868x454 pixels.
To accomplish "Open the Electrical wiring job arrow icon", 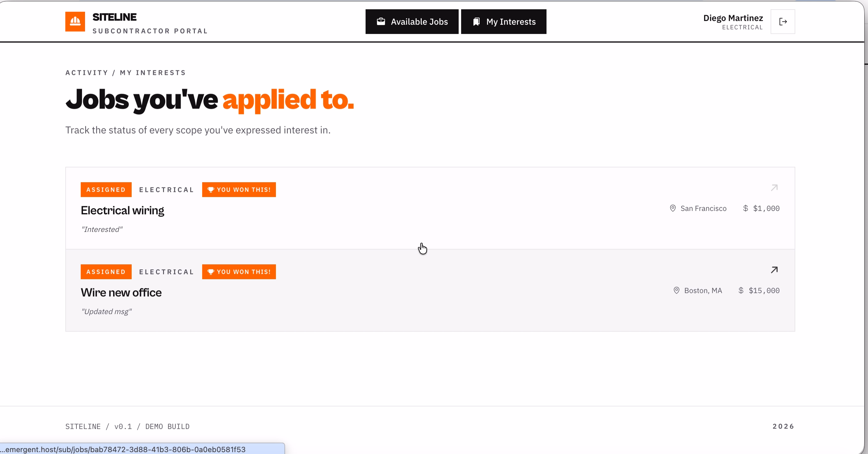I will tap(774, 188).
